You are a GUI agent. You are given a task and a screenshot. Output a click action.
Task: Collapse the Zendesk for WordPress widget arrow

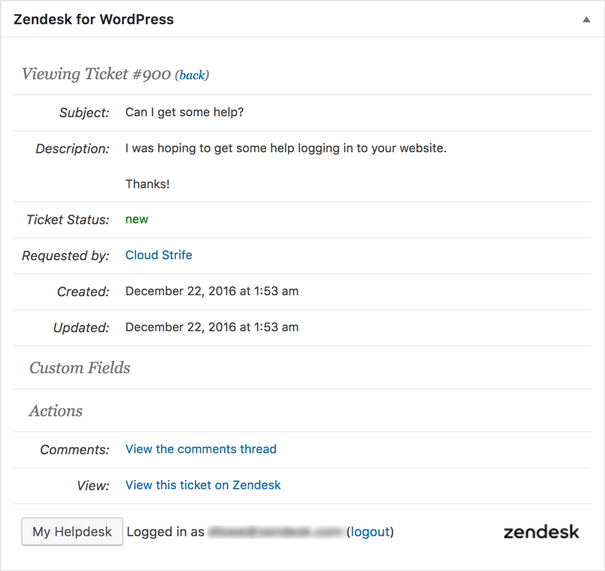pos(586,19)
